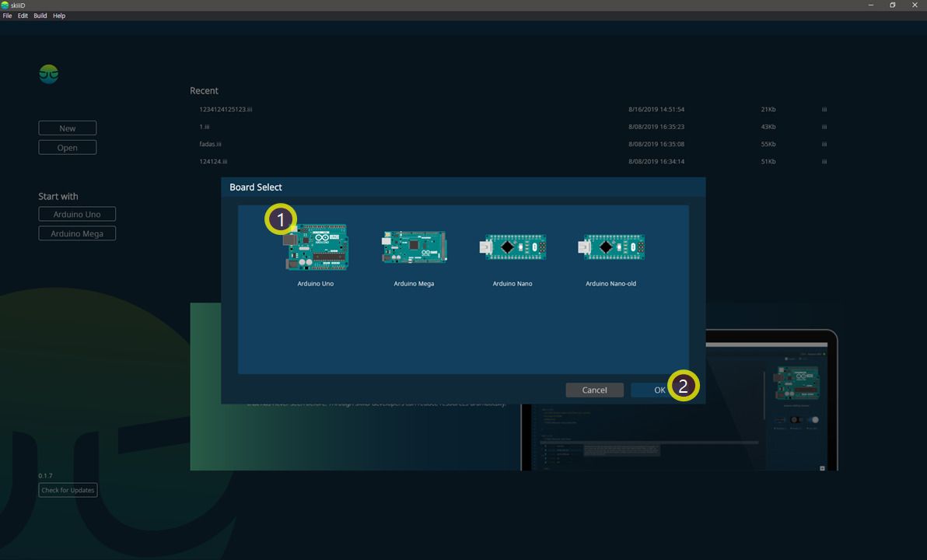Click Check for Updates button

click(68, 490)
